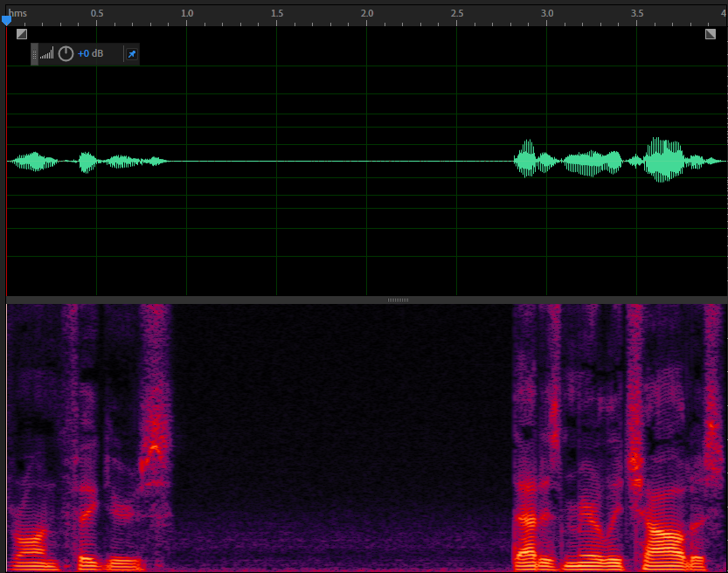The width and height of the screenshot is (728, 573).
Task: Click the 0.5 mark on time ruler
Action: point(97,14)
